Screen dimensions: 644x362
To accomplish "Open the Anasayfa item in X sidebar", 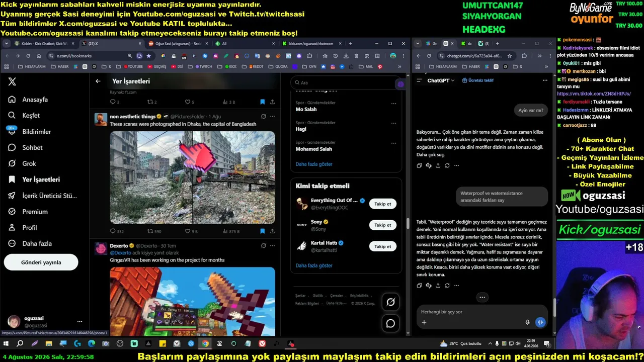I will [28, 100].
